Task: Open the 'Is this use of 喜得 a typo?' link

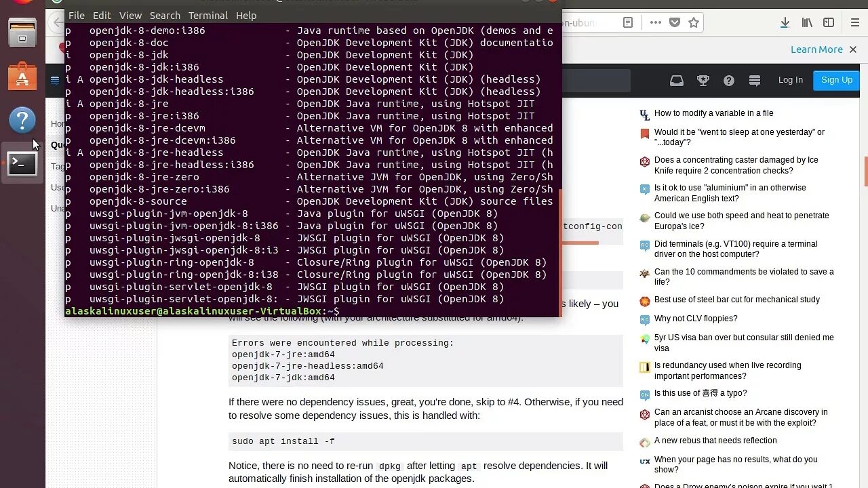Action: [x=701, y=393]
